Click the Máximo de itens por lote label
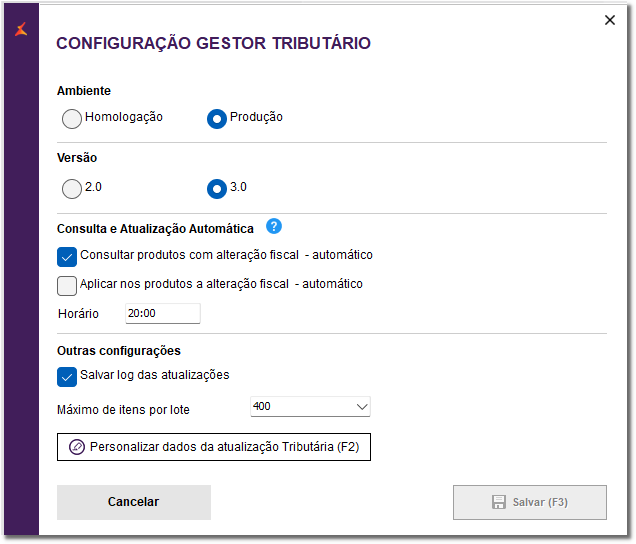This screenshot has height=544, width=636. [x=123, y=410]
